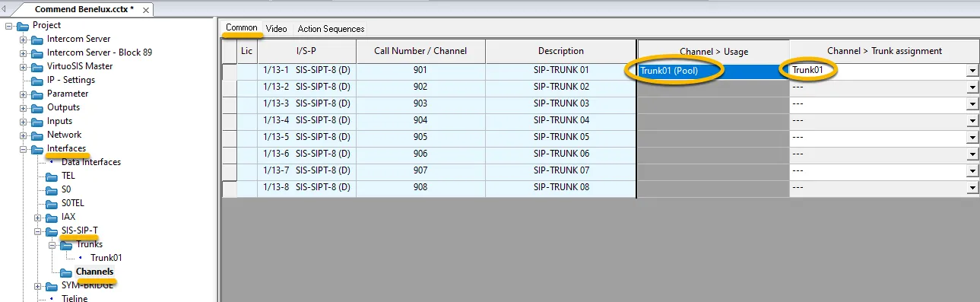This screenshot has height=302, width=980.
Task: Click Channel > Usage column header
Action: coord(713,51)
